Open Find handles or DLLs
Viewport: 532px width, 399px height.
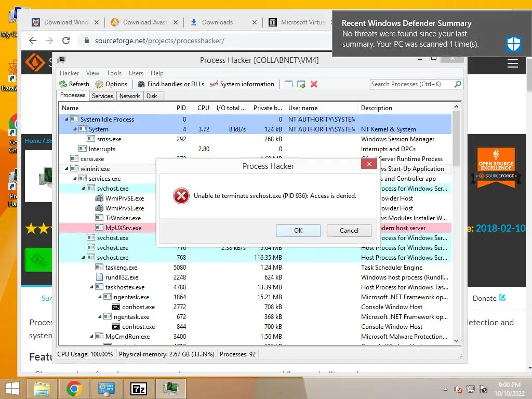(170, 84)
